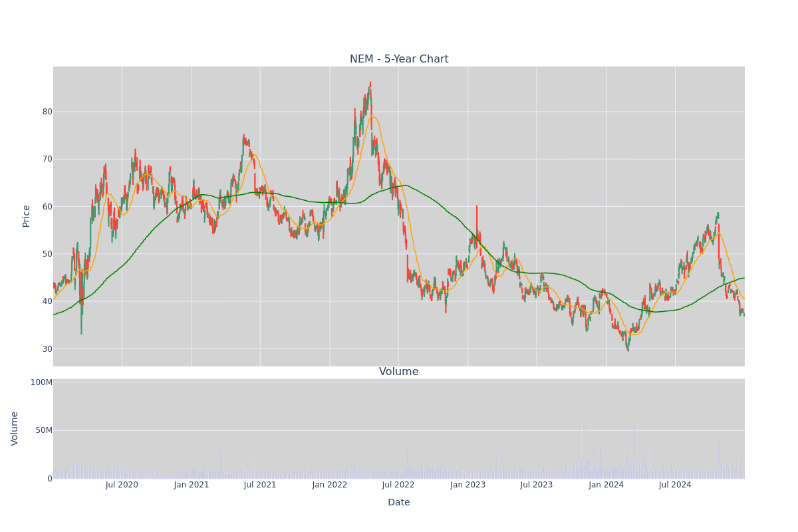The image size is (798, 532).
Task: Click the 'Volume' subplot title
Action: pyautogui.click(x=399, y=372)
